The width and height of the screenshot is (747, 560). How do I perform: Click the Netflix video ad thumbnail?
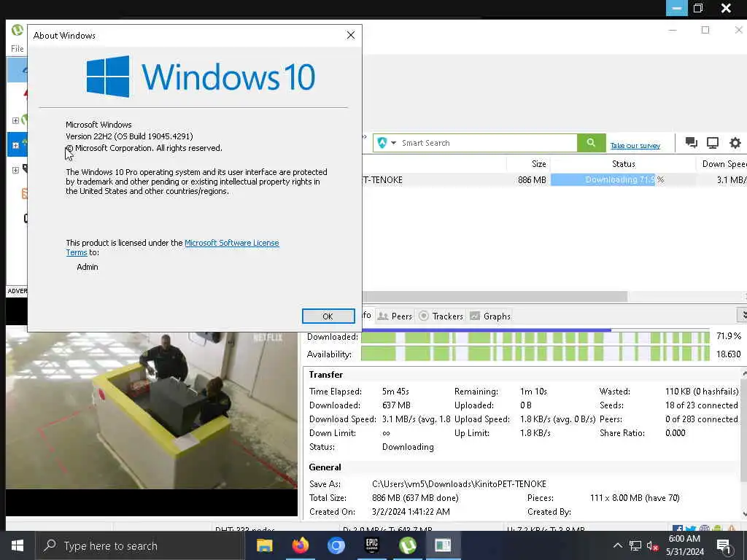pyautogui.click(x=152, y=410)
